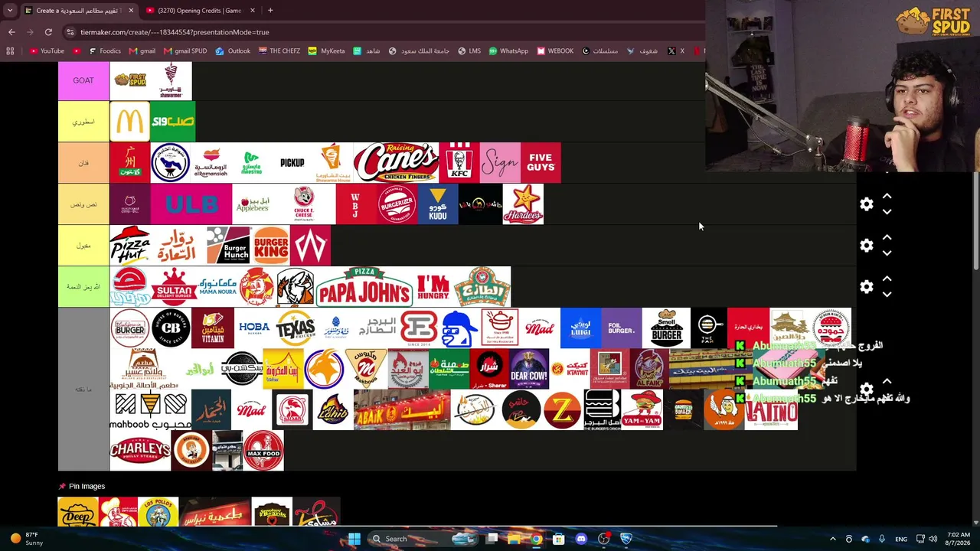
Task: Click the page's vertical scrollbar
Action: pyautogui.click(x=975, y=222)
